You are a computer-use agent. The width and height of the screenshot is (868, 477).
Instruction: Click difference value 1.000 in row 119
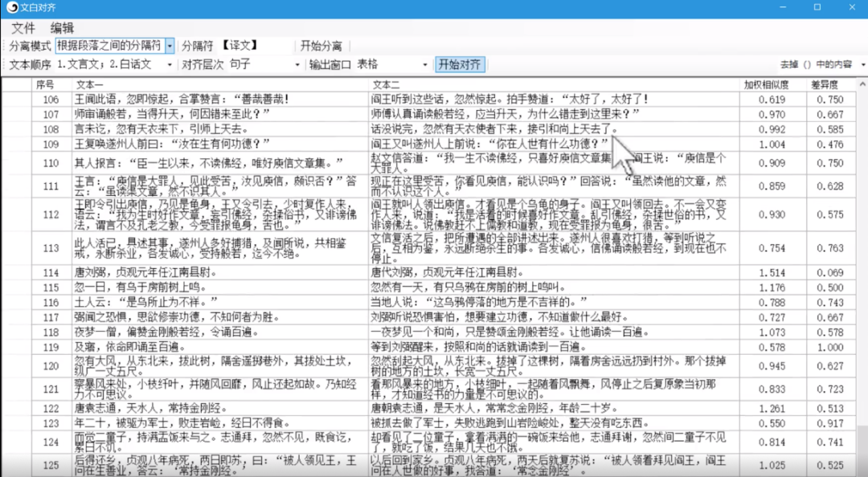coord(830,348)
